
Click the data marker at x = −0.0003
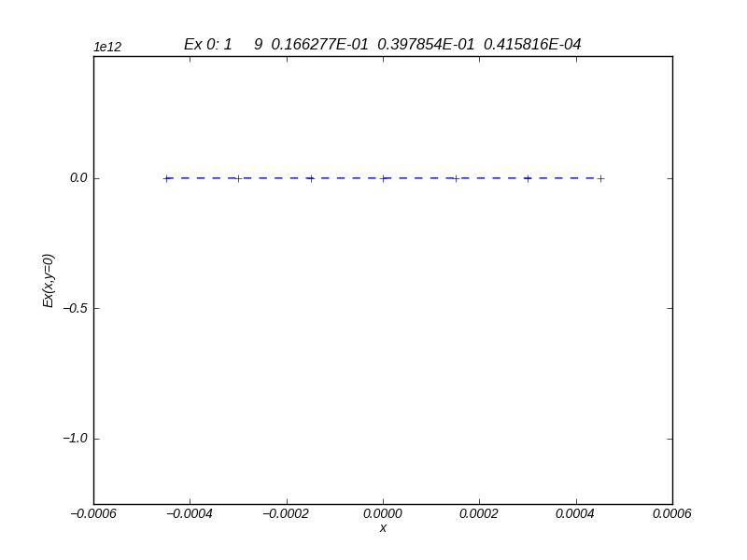(x=238, y=178)
